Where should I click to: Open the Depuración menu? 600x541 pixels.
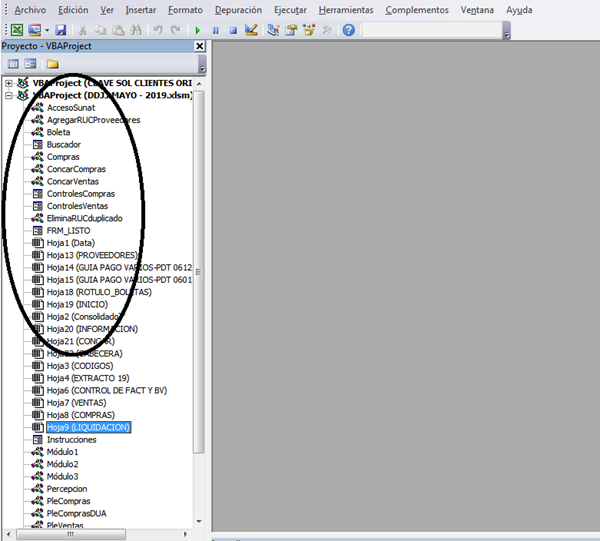pyautogui.click(x=238, y=10)
